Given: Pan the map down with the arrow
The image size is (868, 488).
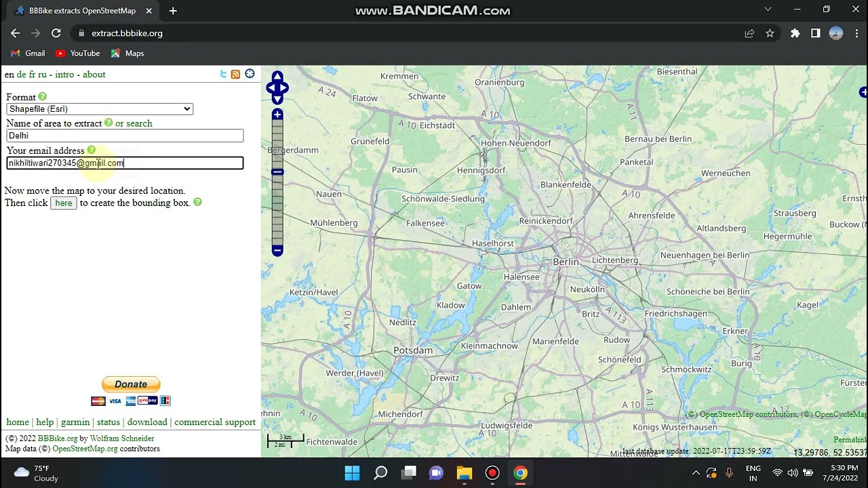Looking at the screenshot, I should pos(277,99).
